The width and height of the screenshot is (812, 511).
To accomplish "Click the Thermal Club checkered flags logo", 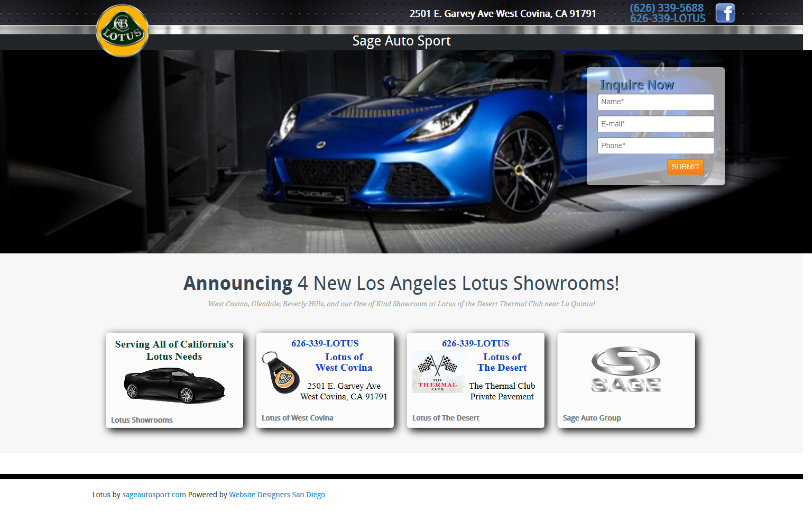I will pos(438,372).
